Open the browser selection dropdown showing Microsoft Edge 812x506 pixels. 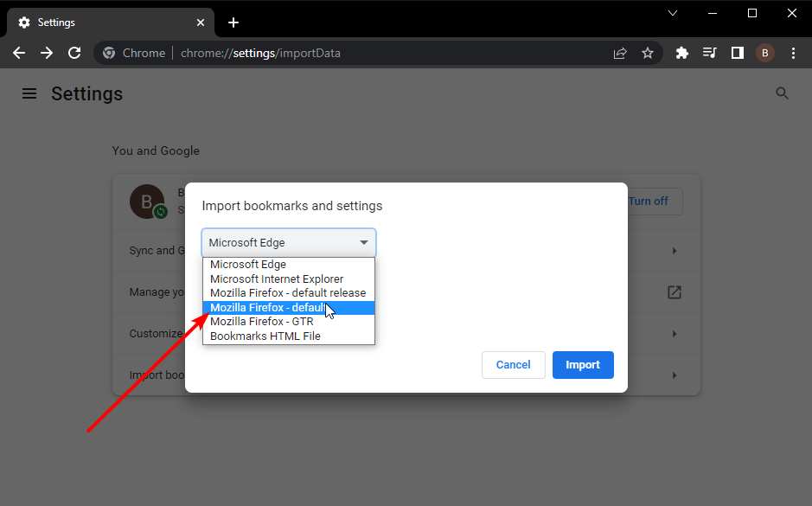pyautogui.click(x=289, y=242)
